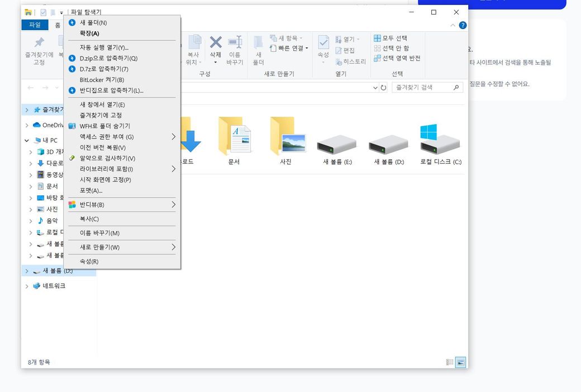
Task: Click the 삭제 (Delete) X icon in ribbon
Action: [216, 42]
